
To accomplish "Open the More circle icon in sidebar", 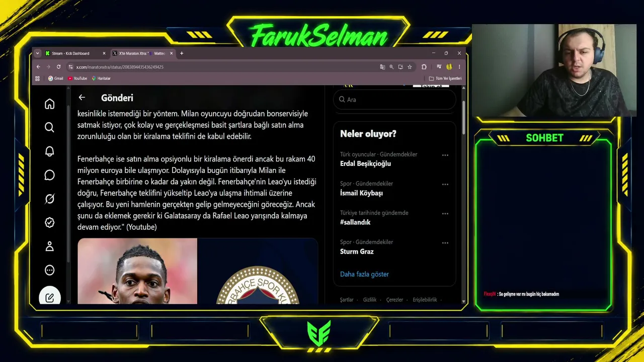I will 49,270.
